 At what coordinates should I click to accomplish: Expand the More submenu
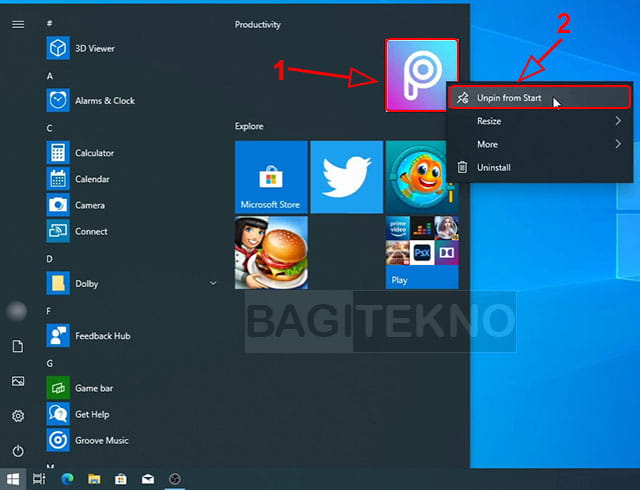(x=540, y=144)
